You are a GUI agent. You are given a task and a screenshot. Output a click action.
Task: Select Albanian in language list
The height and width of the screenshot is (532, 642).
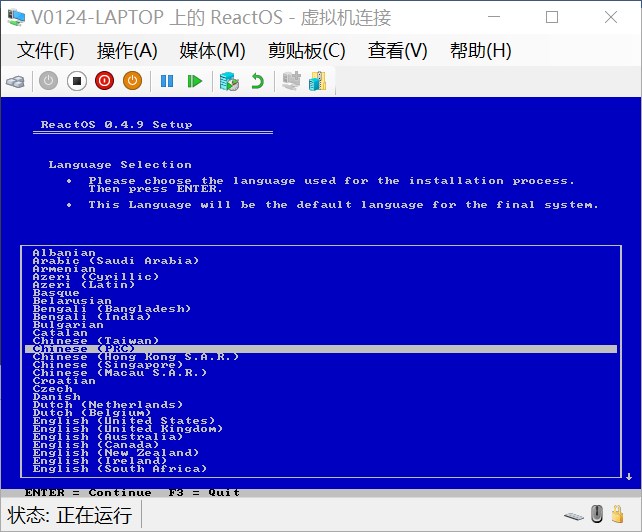coord(64,253)
